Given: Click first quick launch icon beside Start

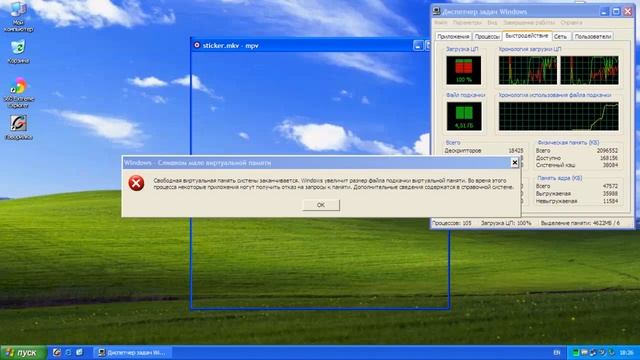Looking at the screenshot, I should 57,352.
